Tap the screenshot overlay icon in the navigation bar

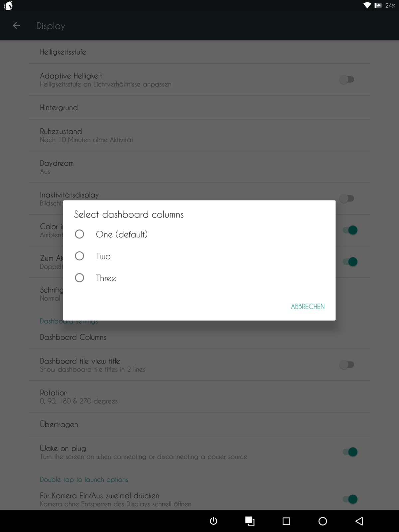250,521
